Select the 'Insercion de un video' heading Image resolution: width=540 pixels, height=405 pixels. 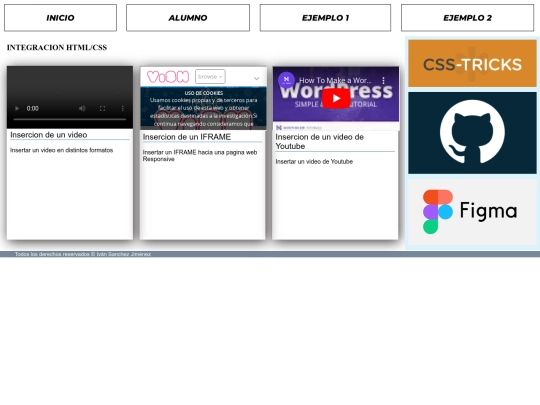point(49,135)
